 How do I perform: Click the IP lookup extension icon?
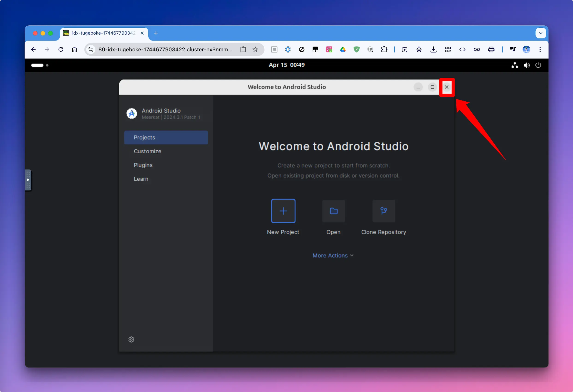click(x=370, y=50)
